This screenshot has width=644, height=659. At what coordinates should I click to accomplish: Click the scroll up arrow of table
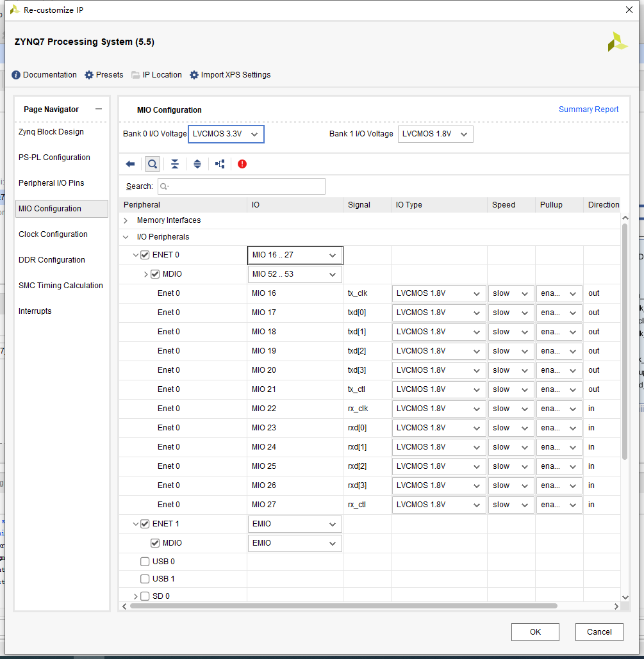coord(625,218)
